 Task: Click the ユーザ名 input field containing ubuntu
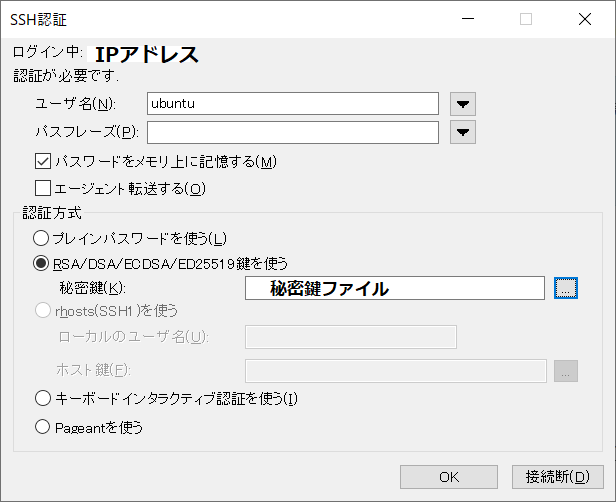[x=292, y=104]
